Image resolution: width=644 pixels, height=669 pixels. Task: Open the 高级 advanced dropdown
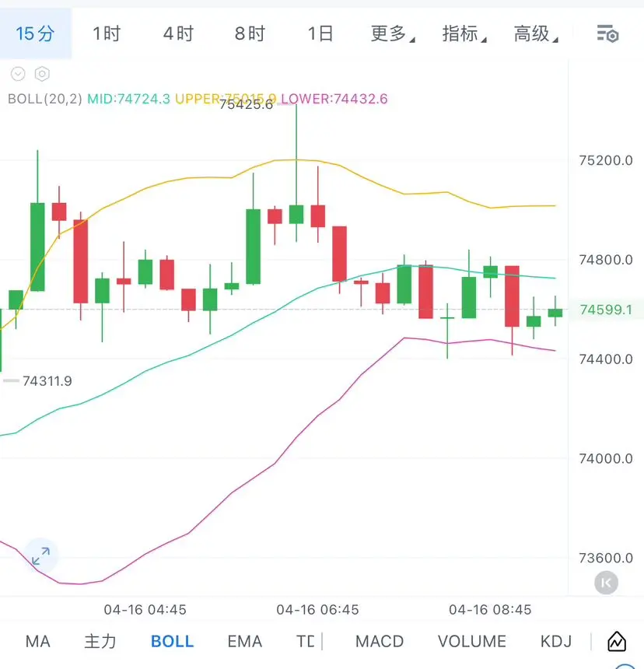[536, 33]
